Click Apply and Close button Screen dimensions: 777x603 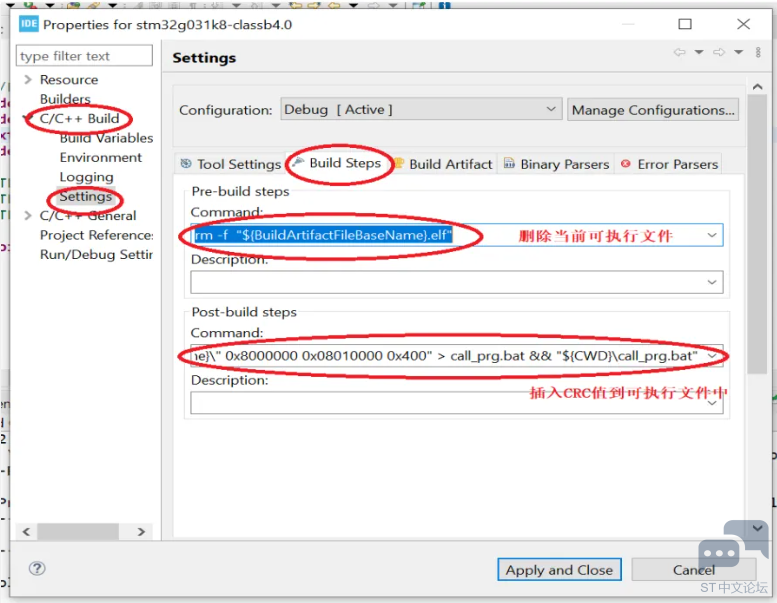pos(559,570)
